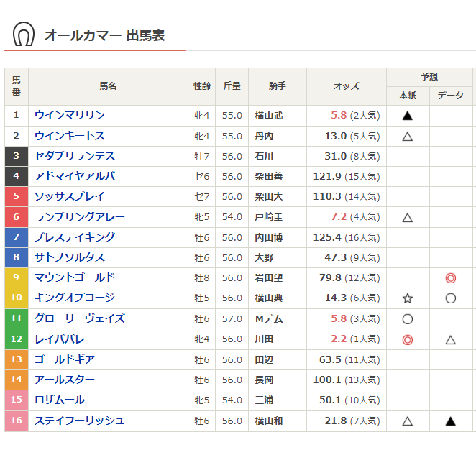This screenshot has height=450, width=476.
Task: Open horse グローリーヴェイズ
Action: point(80,318)
